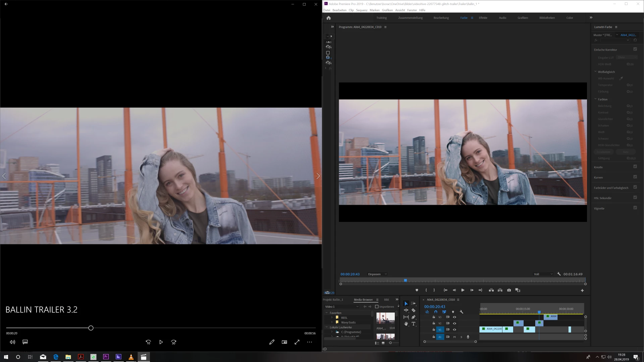Check the Importieren checkbox

coord(377,307)
